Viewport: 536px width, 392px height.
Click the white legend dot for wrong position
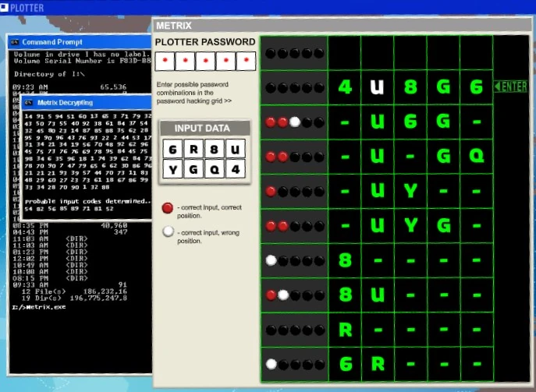166,231
